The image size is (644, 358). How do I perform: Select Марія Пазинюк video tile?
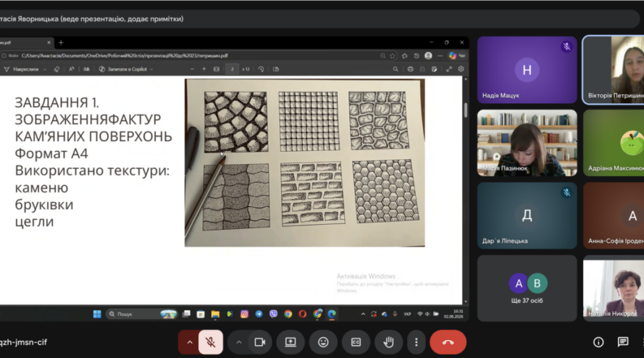pyautogui.click(x=527, y=142)
